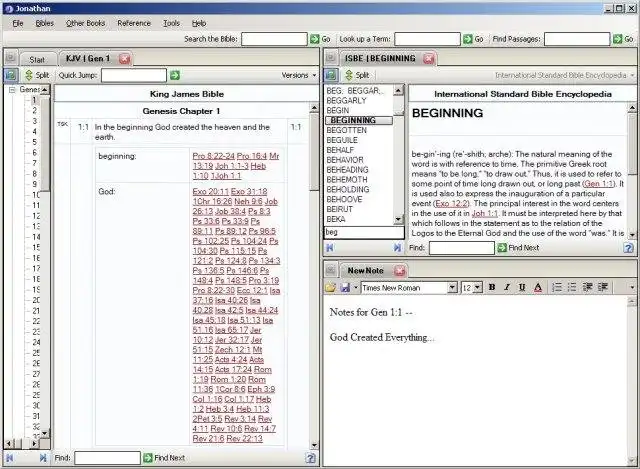Image resolution: width=640 pixels, height=469 pixels.
Task: Open the notes toolbar overflow arrow
Action: [x=632, y=288]
